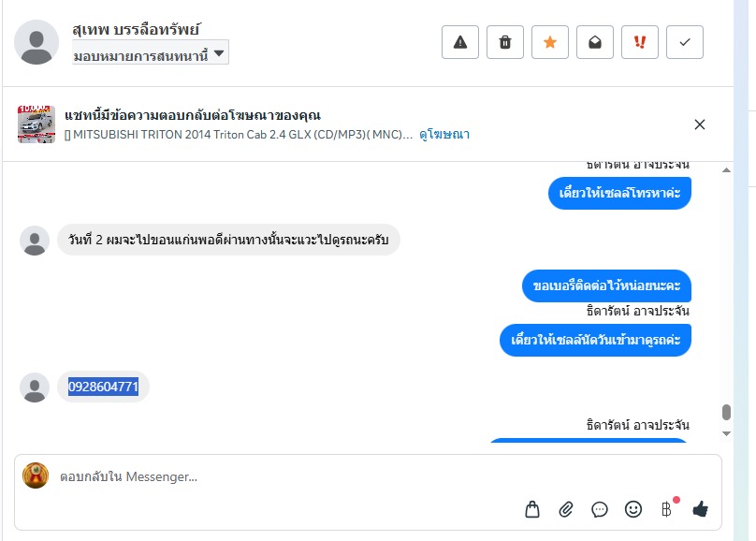Open saved replies speech bubble icon
This screenshot has height=541, width=756.
tap(600, 509)
